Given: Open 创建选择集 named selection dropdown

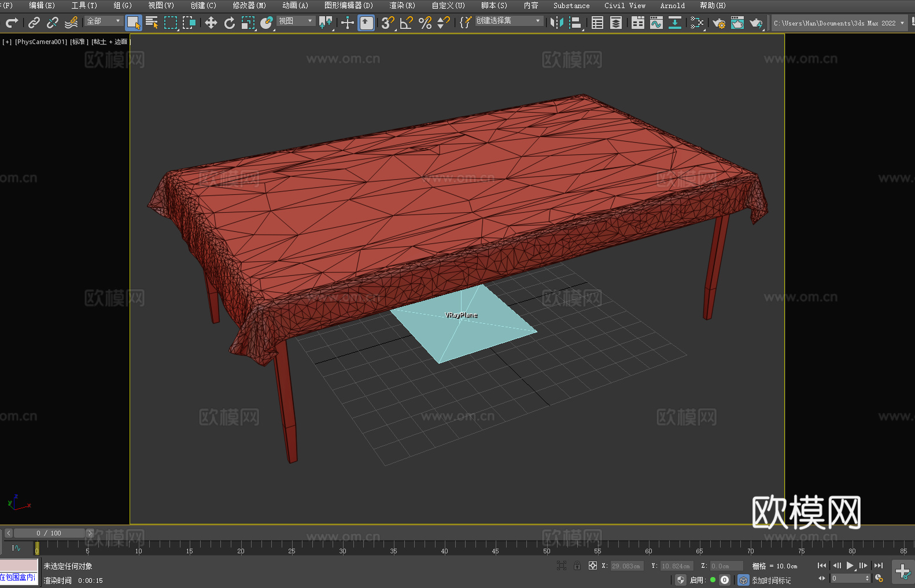Looking at the screenshot, I should [509, 21].
